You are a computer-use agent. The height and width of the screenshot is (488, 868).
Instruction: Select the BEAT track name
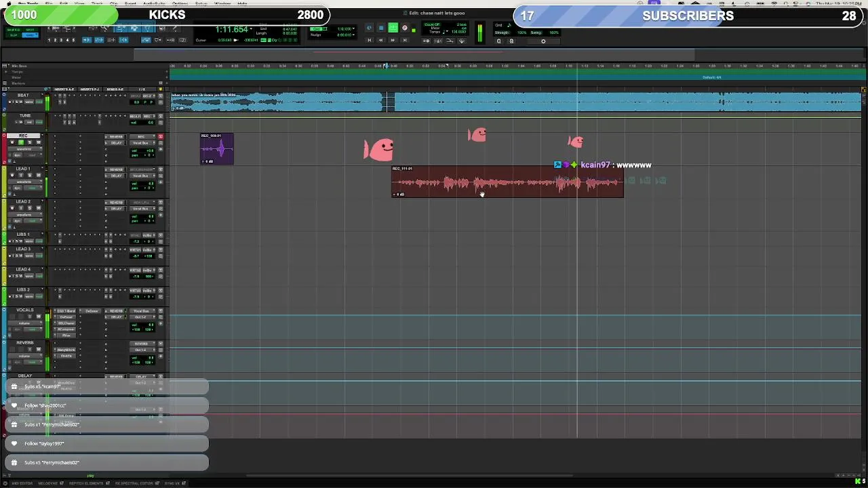(23, 95)
